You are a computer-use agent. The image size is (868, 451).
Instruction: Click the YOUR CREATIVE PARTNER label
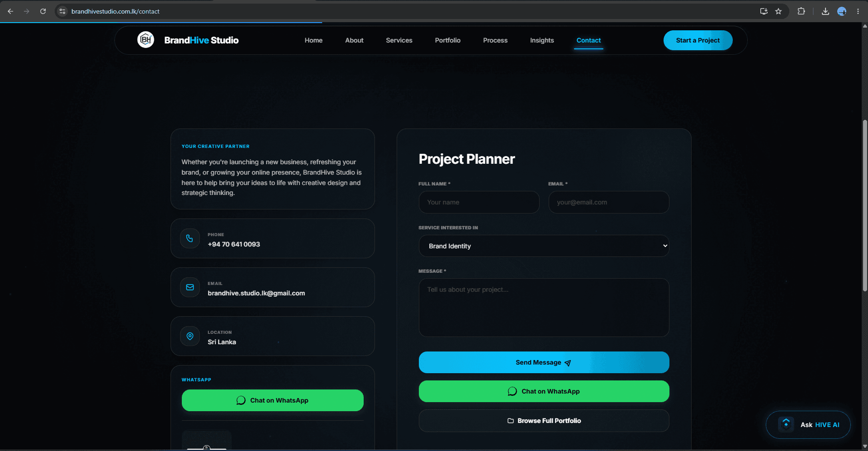click(215, 146)
